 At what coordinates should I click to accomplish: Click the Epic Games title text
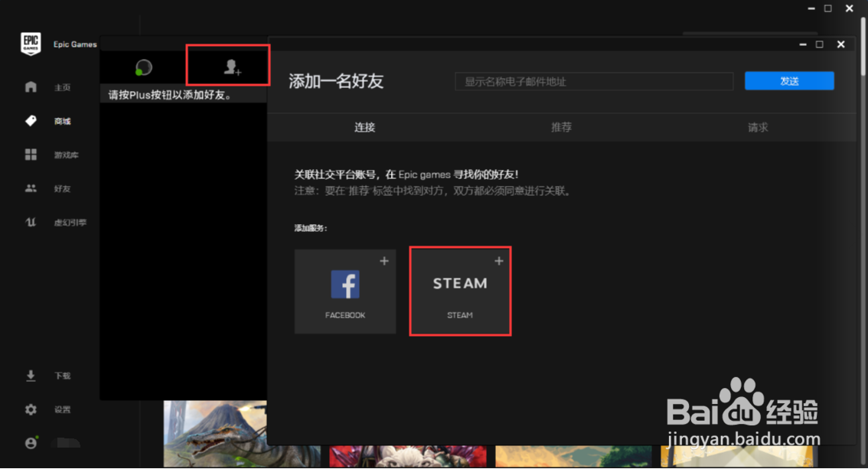[75, 44]
